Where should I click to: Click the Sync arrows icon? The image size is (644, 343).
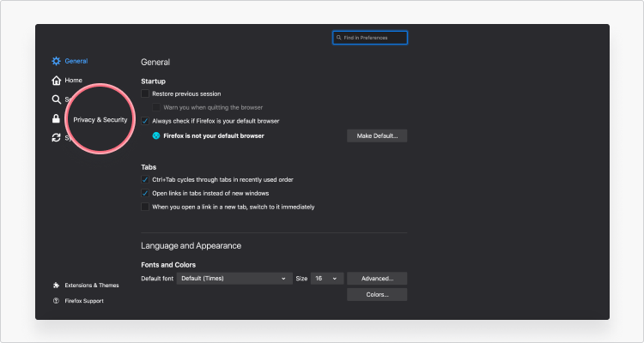[x=56, y=138]
